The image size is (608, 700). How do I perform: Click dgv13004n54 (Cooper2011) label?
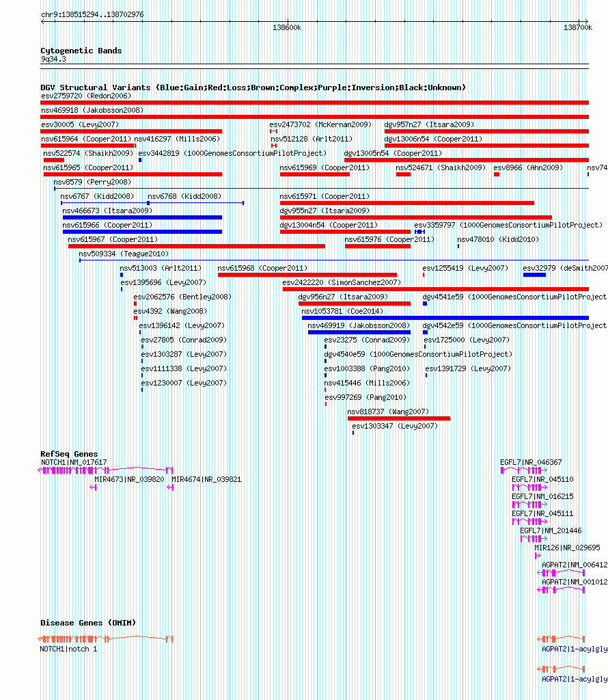pos(329,224)
